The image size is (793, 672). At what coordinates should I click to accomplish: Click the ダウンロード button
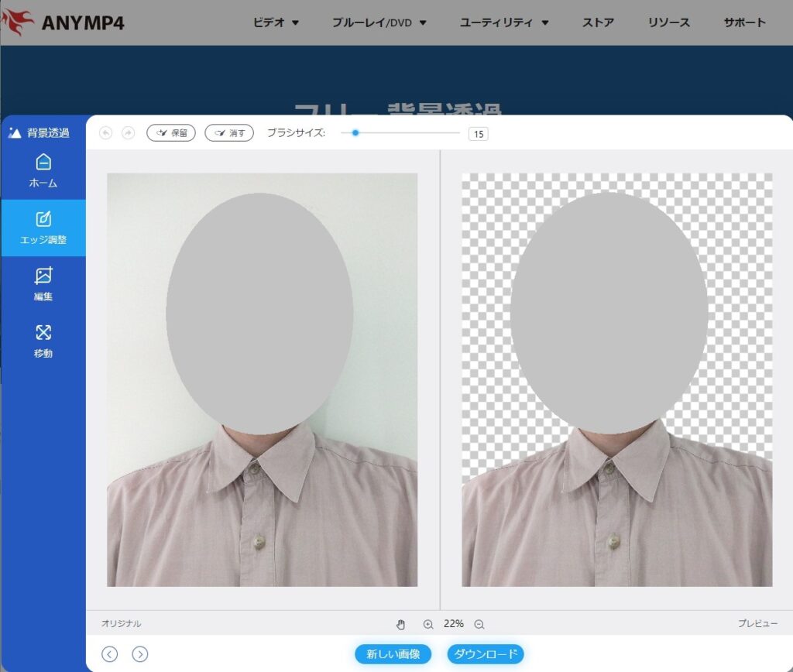(x=486, y=654)
